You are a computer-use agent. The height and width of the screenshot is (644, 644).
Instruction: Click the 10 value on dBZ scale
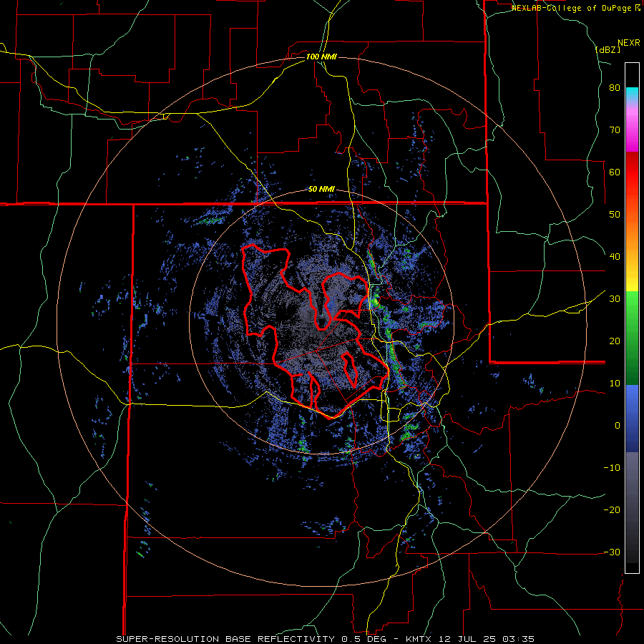coord(615,384)
